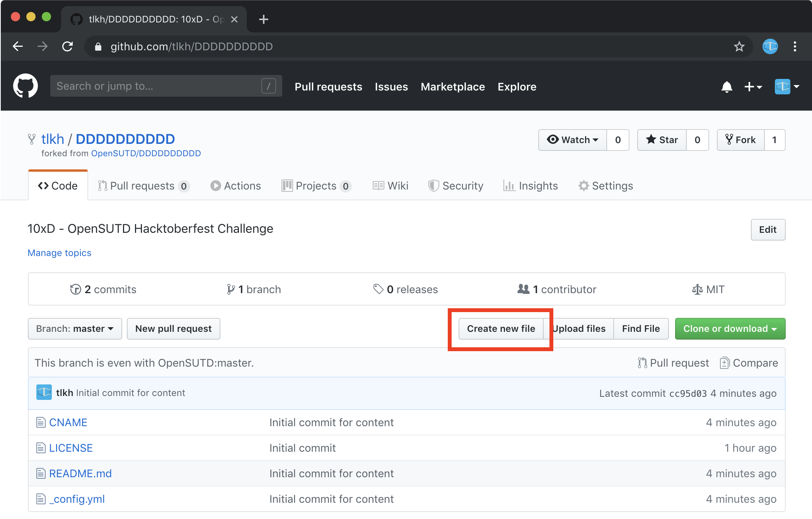View 2 commits history
The image size is (812, 519).
tap(103, 289)
